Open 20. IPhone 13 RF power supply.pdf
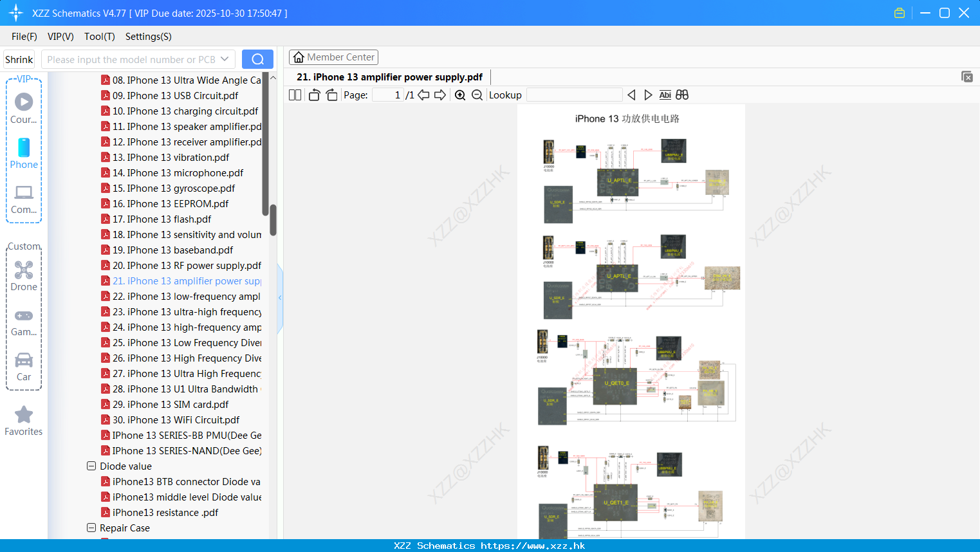 181,265
